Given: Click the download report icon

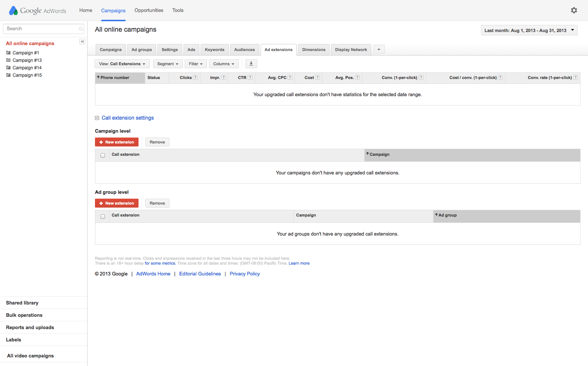Looking at the screenshot, I should (251, 64).
